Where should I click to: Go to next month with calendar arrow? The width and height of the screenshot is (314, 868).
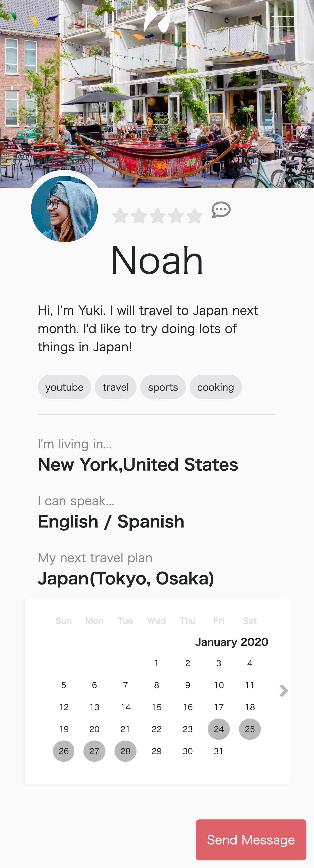coord(284,690)
